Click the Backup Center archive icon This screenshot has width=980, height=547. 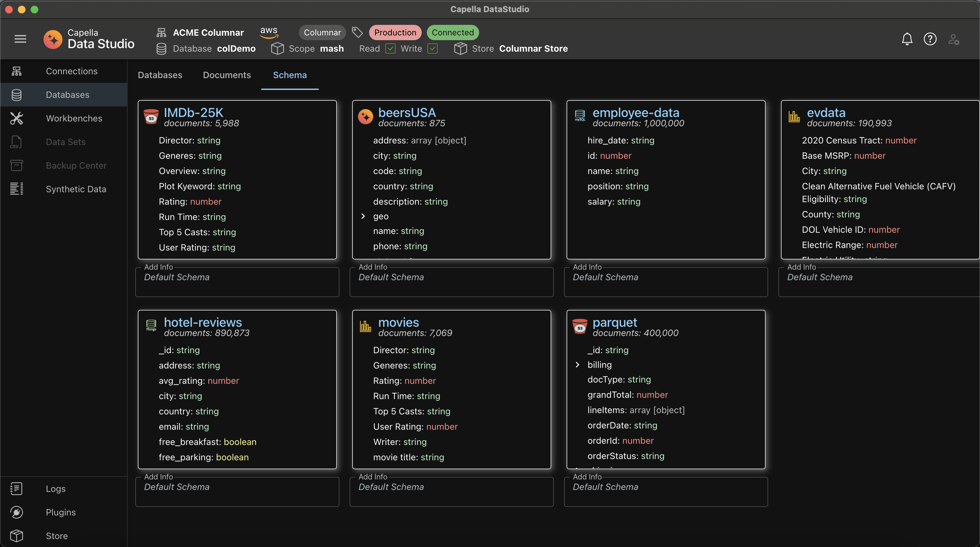point(16,165)
